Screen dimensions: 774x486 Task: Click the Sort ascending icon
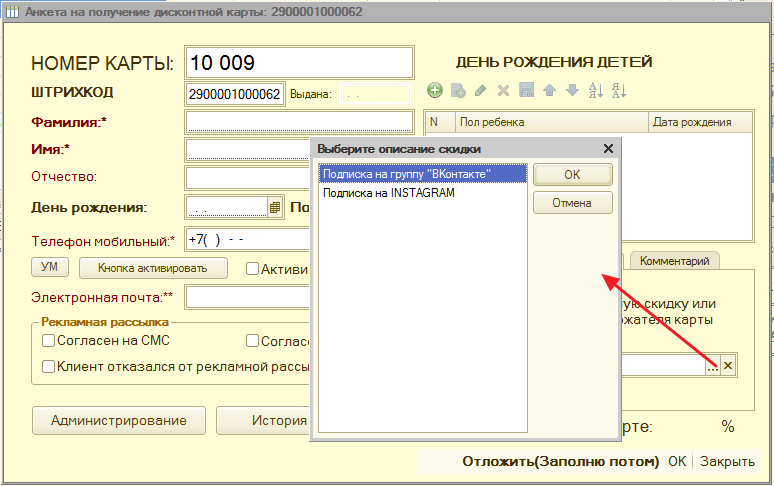pyautogui.click(x=595, y=90)
